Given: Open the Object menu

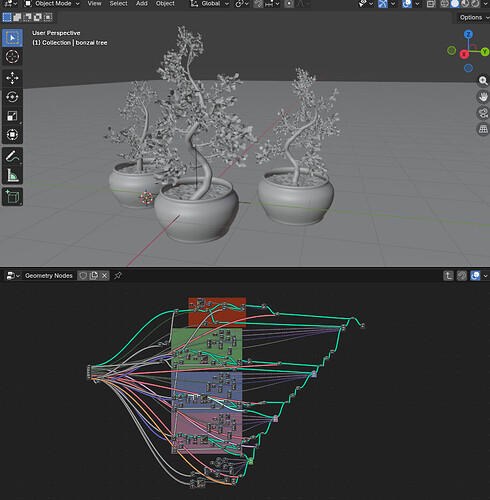Looking at the screenshot, I should point(165,4).
